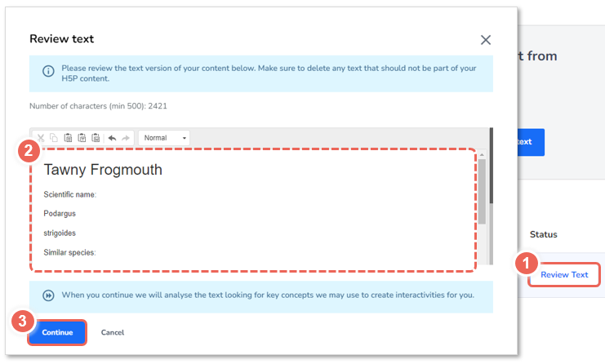Select the Paste as plain text icon

coord(82,138)
